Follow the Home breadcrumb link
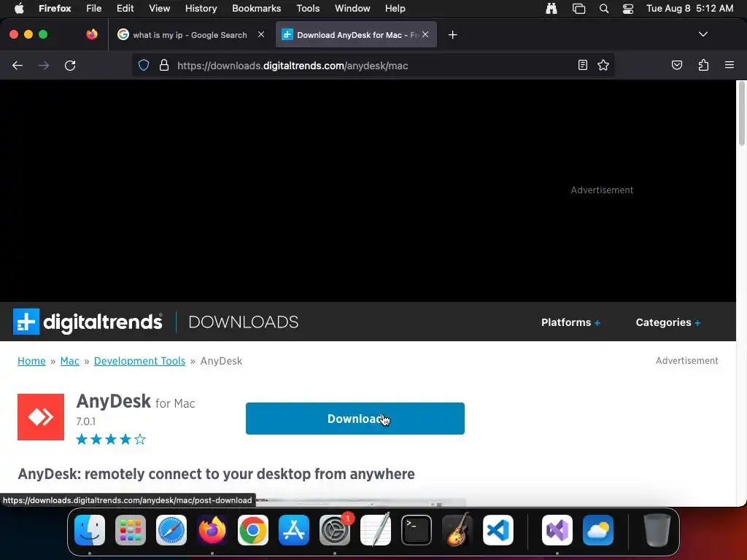The width and height of the screenshot is (747, 560). (31, 361)
